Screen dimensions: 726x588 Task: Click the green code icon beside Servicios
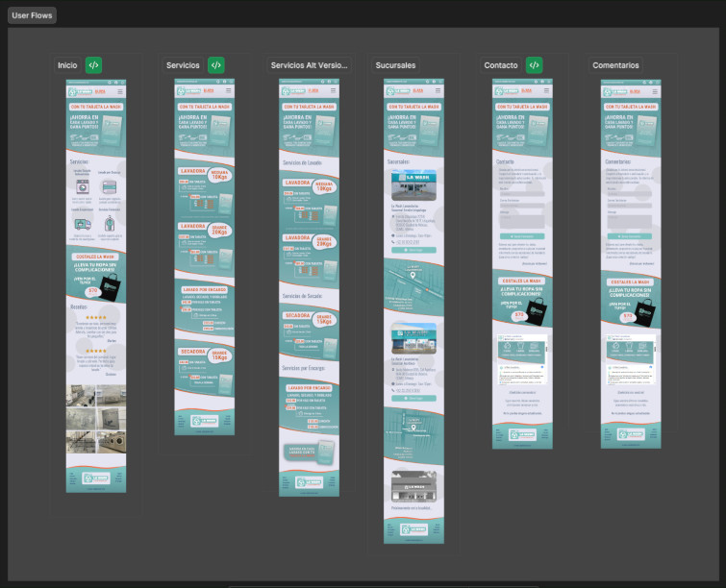(x=216, y=65)
